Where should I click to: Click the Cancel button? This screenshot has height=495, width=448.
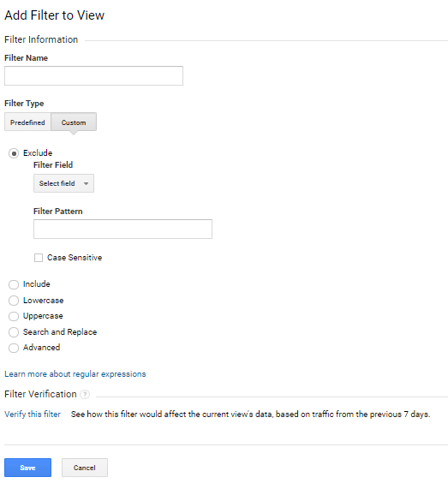(85, 468)
